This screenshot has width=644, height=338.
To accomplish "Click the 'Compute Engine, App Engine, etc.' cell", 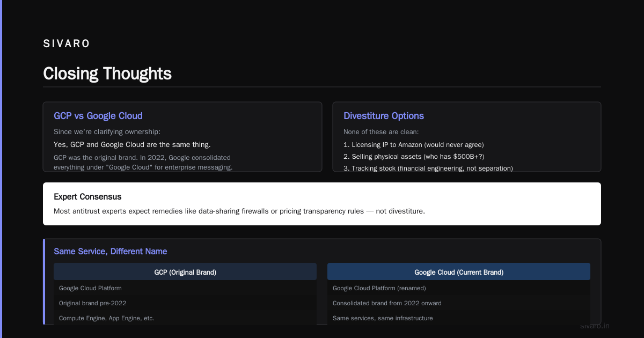I will tap(185, 318).
